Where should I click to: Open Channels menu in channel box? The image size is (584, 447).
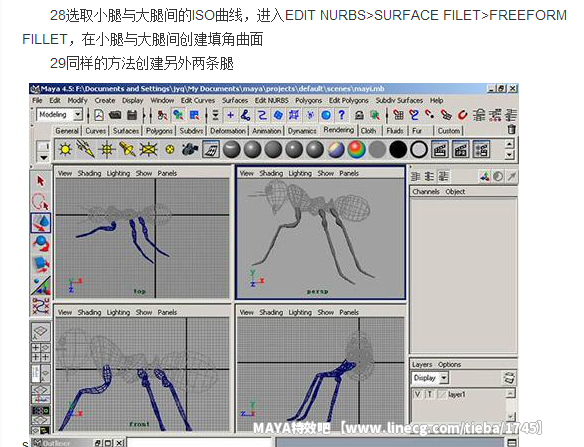[x=426, y=191]
